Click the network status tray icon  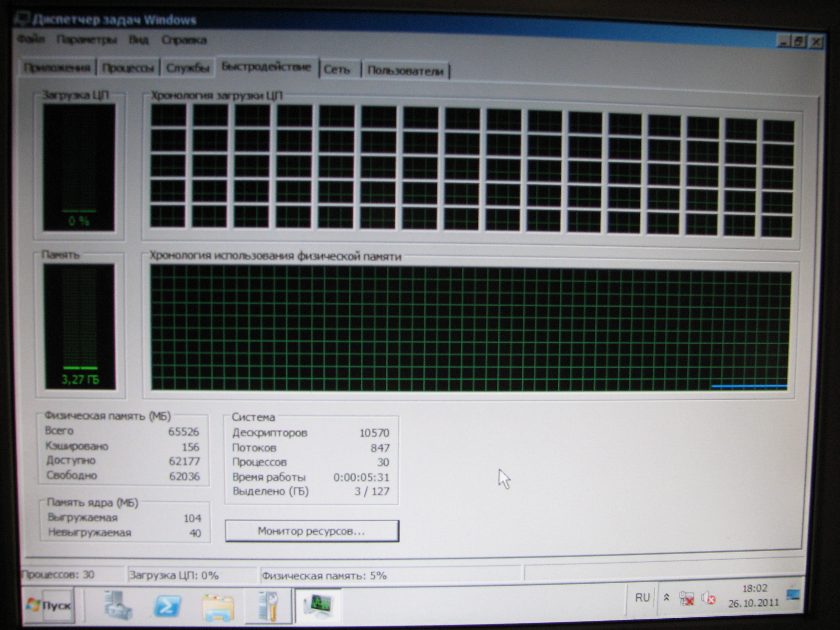click(x=687, y=599)
